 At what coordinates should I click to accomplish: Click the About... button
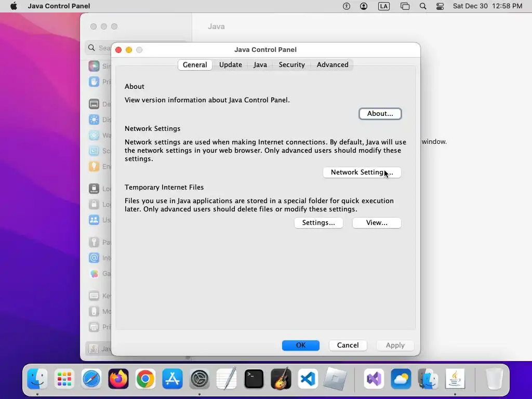(380, 114)
